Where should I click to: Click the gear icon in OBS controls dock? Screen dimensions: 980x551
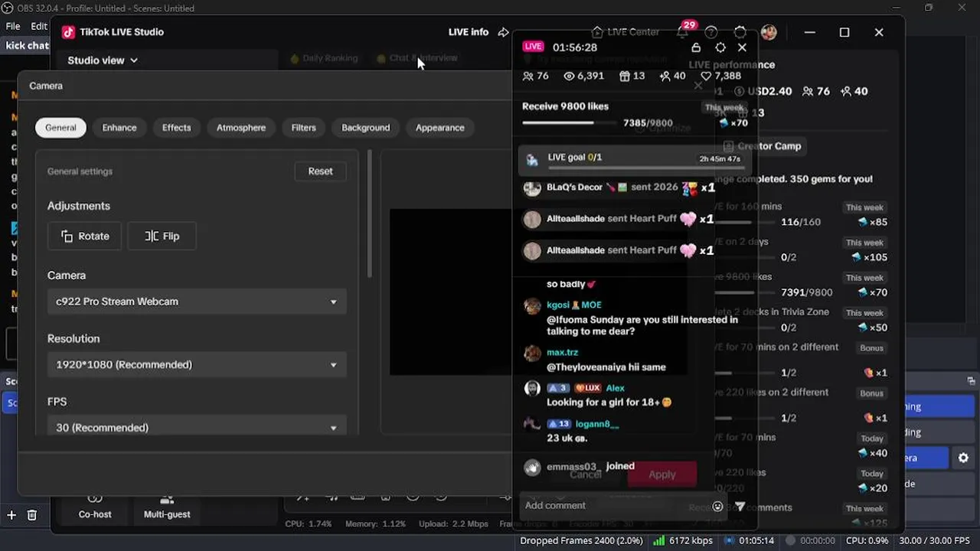963,458
